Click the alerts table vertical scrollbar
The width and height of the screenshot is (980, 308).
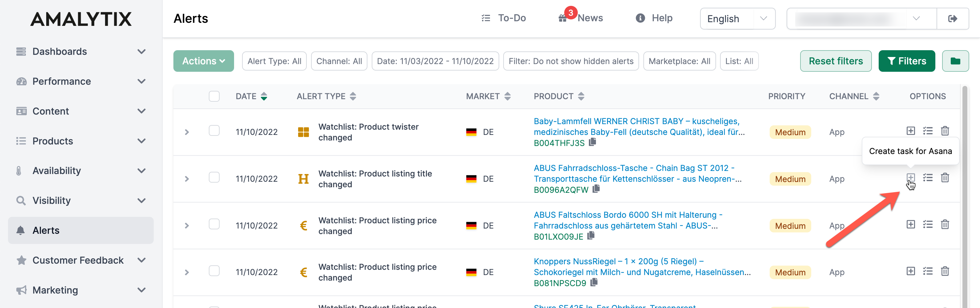click(x=965, y=197)
